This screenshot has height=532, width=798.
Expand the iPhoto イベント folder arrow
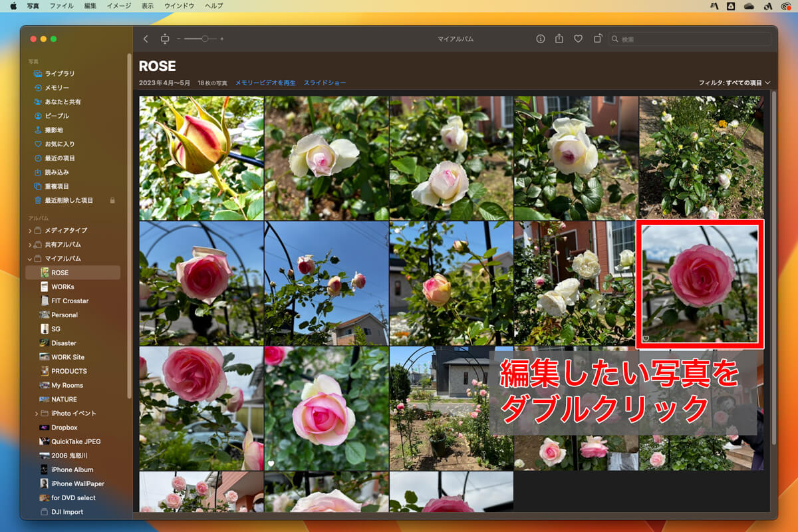[37, 414]
